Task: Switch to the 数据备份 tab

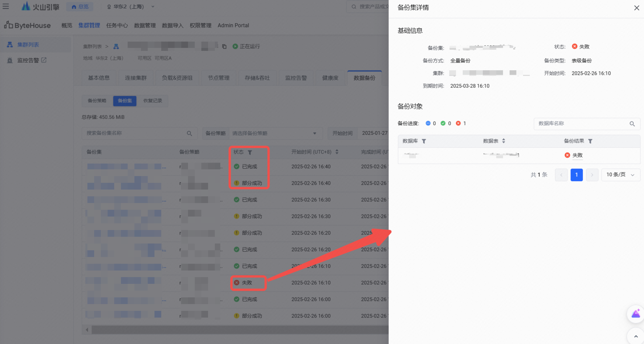Action: click(364, 78)
